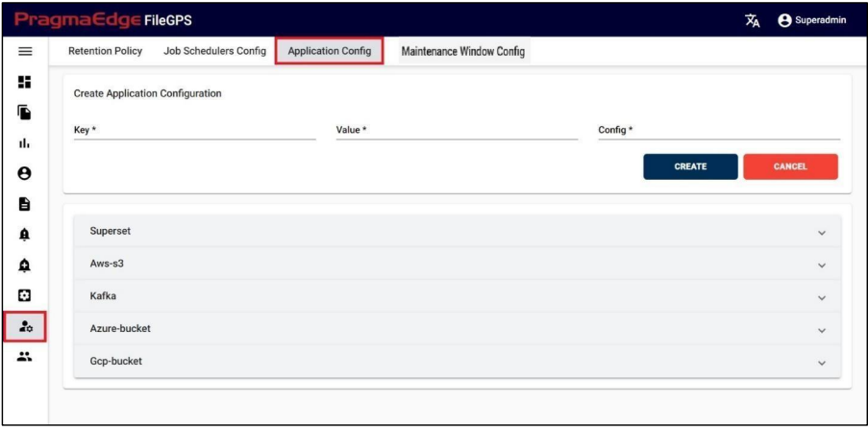The image size is (868, 431).
Task: Expand the Aws-s3 chevron arrow
Action: click(x=822, y=266)
